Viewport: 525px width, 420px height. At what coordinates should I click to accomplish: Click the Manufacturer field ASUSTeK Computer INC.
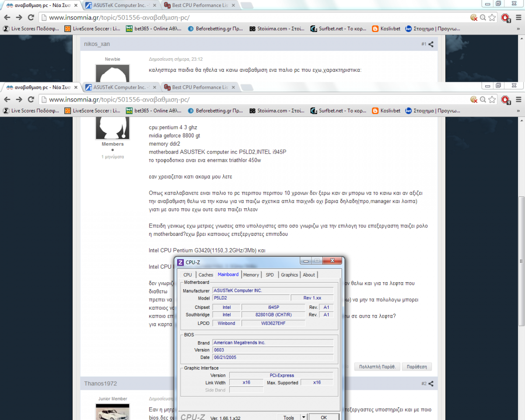(x=273, y=290)
